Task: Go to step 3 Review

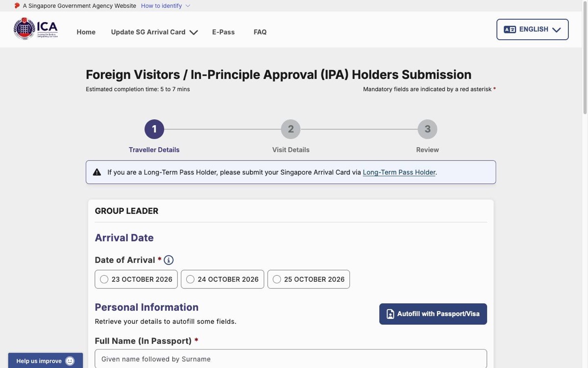Action: tap(428, 130)
